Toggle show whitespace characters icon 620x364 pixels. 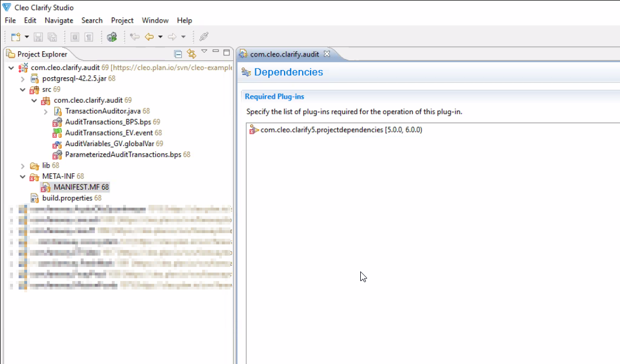89,37
